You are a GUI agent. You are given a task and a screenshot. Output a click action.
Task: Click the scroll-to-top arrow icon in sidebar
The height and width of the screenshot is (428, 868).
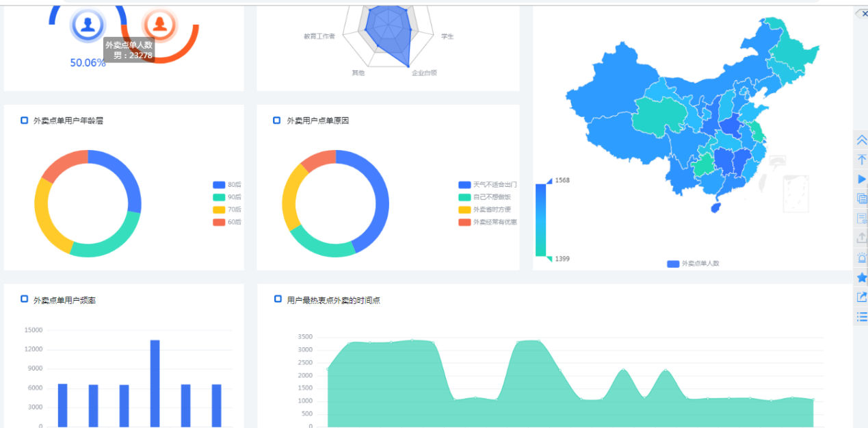click(x=861, y=160)
